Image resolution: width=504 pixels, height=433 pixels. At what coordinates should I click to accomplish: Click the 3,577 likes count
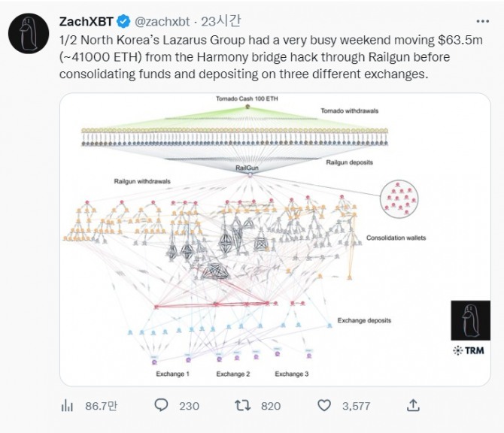tap(355, 406)
